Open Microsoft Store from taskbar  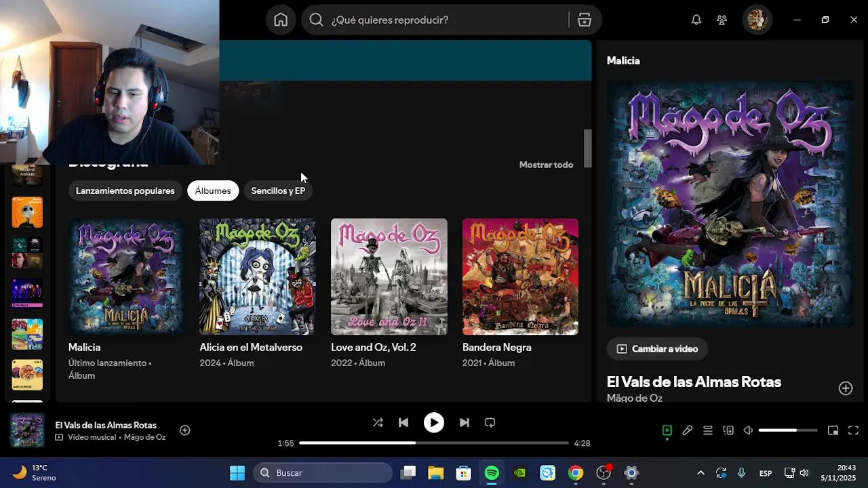coord(464,472)
